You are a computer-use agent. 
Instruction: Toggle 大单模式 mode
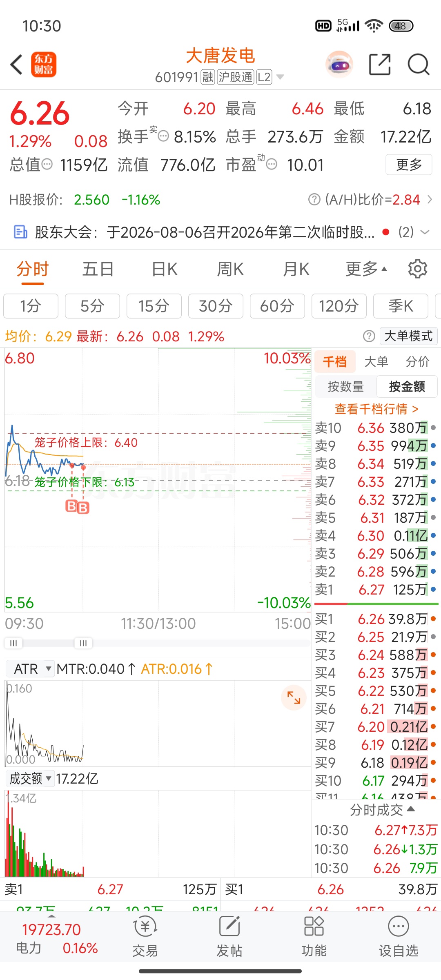tap(408, 336)
